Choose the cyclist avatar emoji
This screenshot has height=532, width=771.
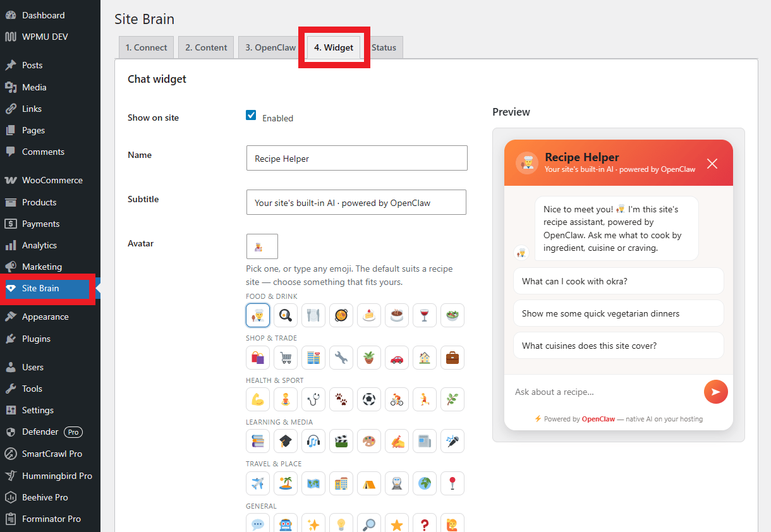click(x=397, y=399)
